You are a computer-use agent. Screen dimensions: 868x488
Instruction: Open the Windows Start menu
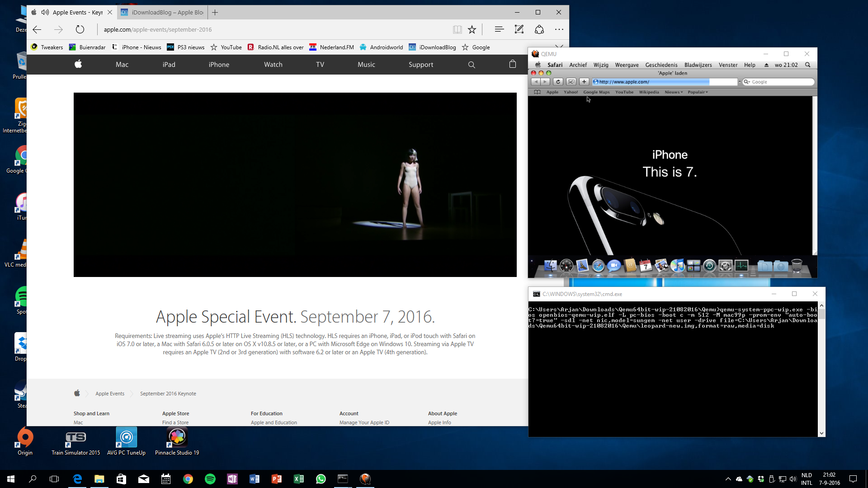coord(11,479)
